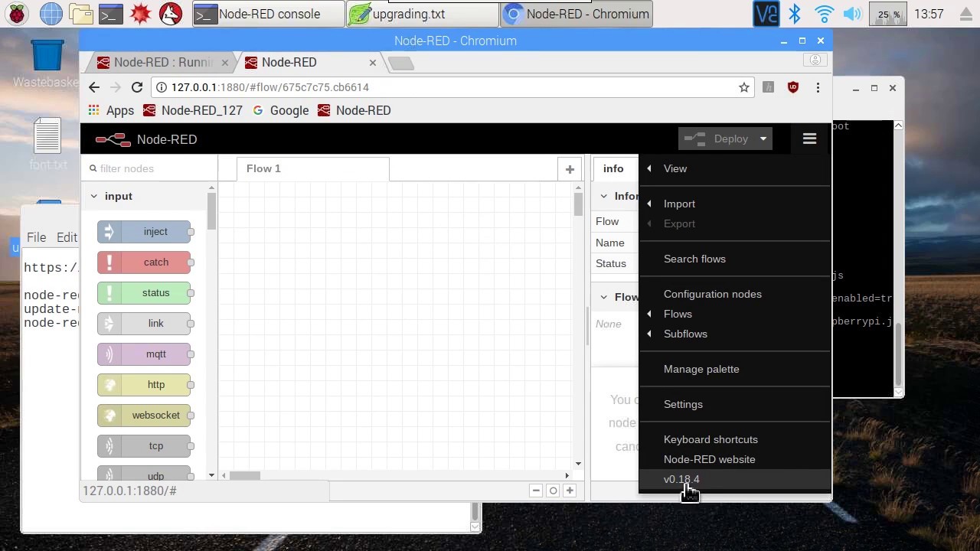The width and height of the screenshot is (980, 551).
Task: Open the uBlock shield extension
Action: (793, 87)
